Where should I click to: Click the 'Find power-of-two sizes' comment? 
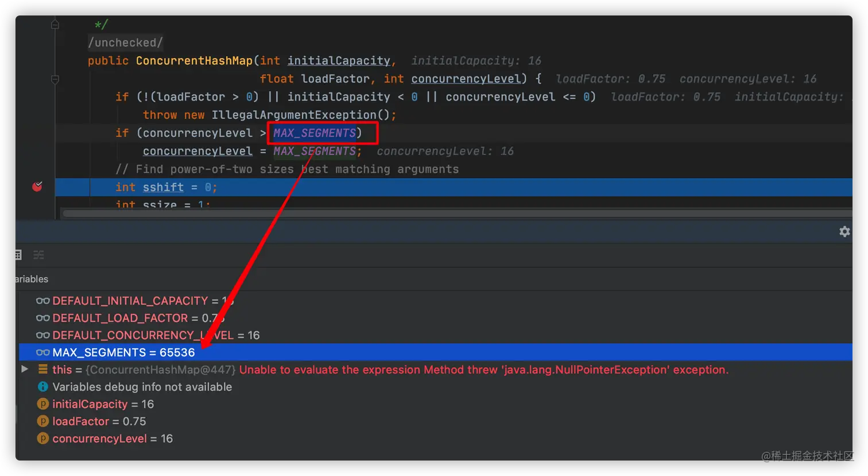(287, 169)
